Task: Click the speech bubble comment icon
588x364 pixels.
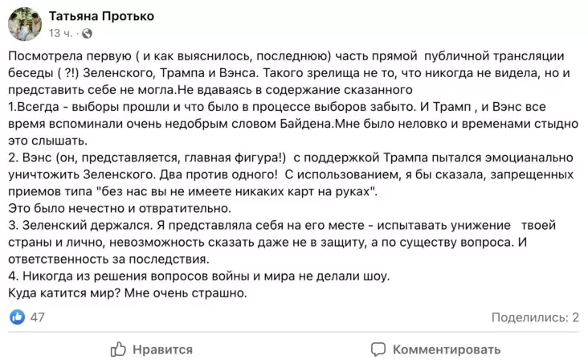Action: point(378,350)
